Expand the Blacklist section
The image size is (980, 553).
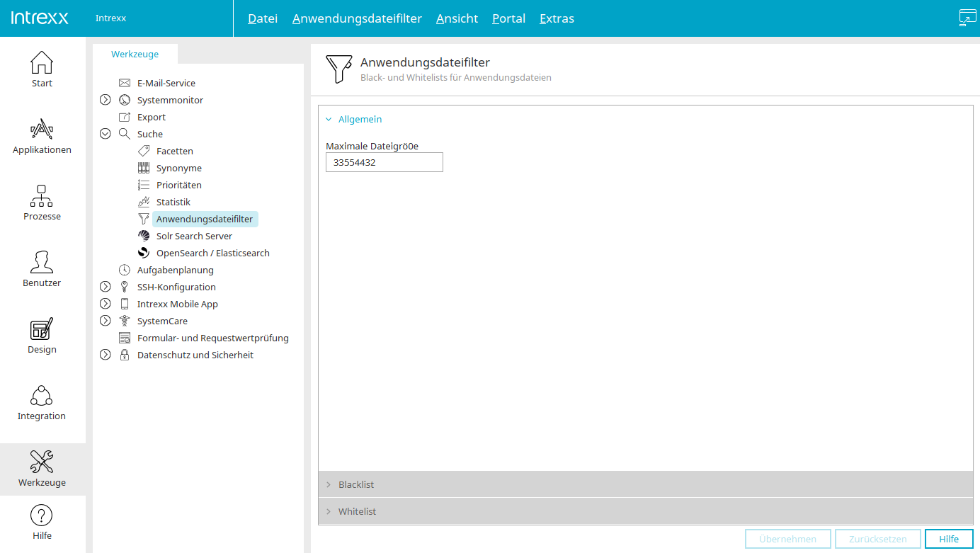[356, 484]
